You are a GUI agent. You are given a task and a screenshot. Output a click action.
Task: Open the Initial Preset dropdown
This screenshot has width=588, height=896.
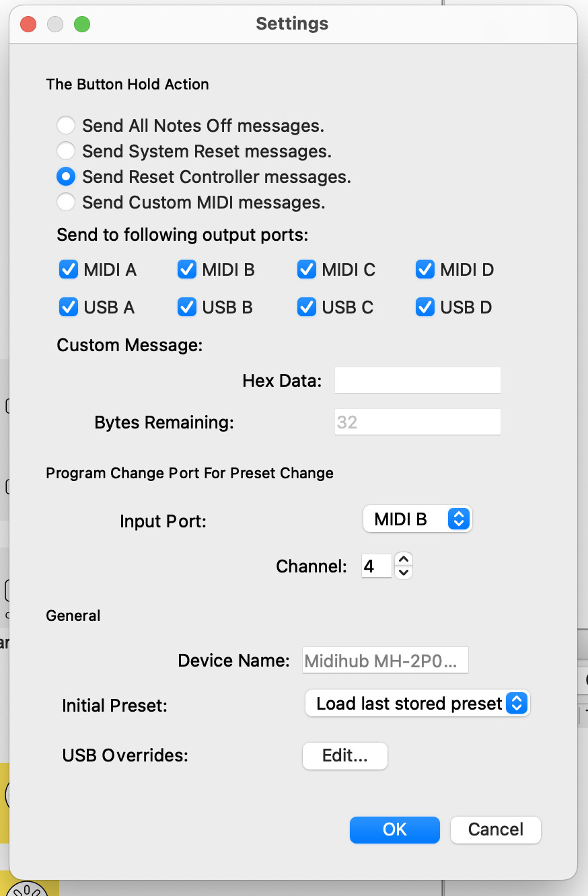[417, 704]
